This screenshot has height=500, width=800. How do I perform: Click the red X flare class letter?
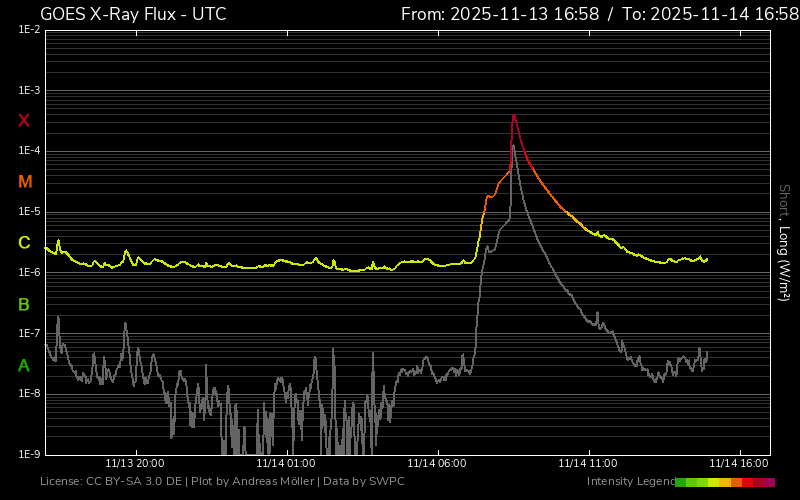click(x=24, y=121)
